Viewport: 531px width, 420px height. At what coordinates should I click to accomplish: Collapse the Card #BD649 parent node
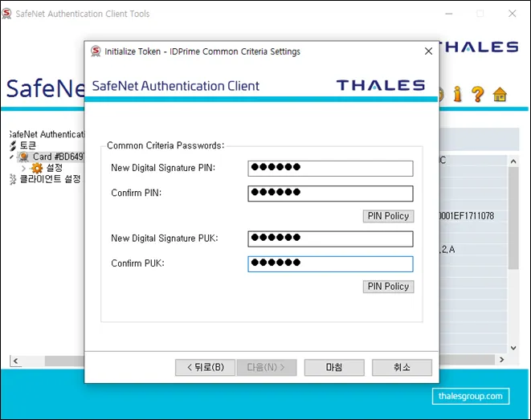point(12,157)
